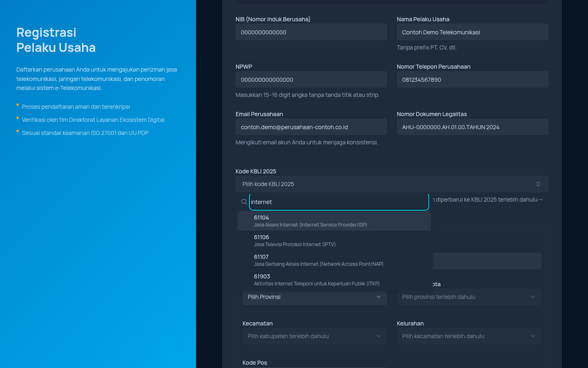Click the chevron arrow in Pilih Provinsi dropdown
This screenshot has width=588, height=368.
379,297
